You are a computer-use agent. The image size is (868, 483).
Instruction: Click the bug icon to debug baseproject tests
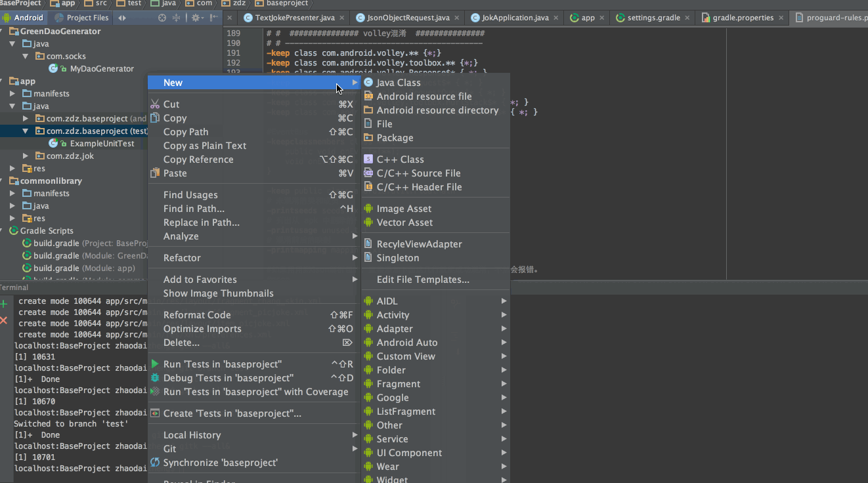click(x=155, y=377)
